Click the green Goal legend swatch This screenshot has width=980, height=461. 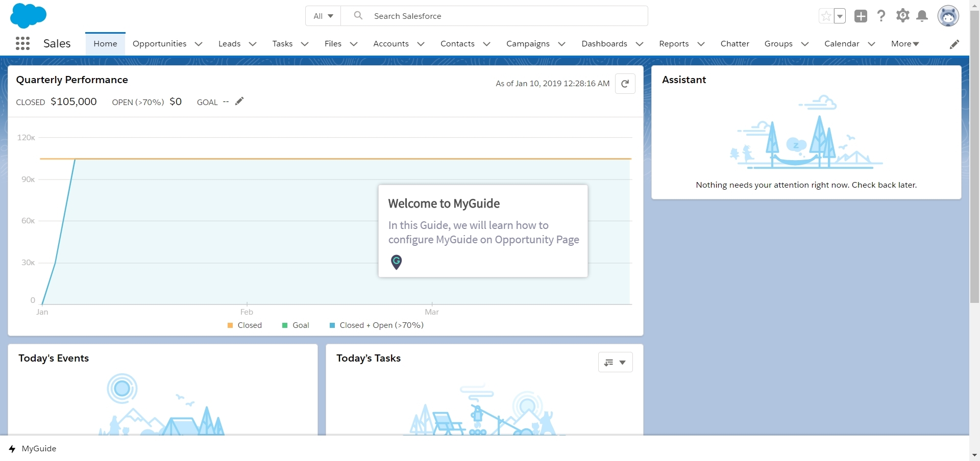point(285,325)
